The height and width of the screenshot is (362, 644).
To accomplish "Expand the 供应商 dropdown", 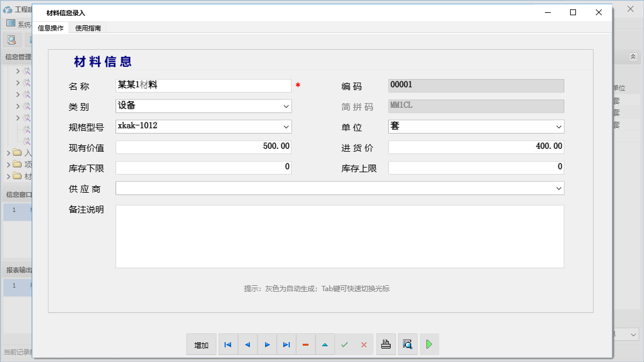I will tap(558, 188).
